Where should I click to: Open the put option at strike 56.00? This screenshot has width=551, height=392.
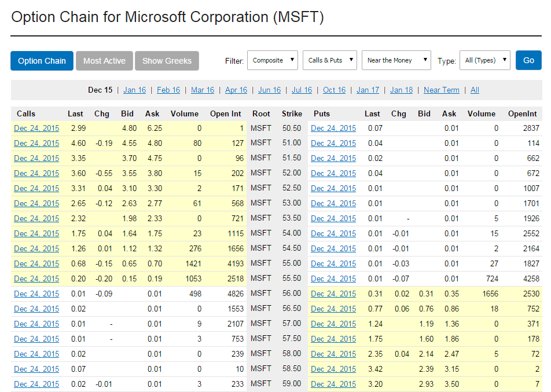pos(333,294)
